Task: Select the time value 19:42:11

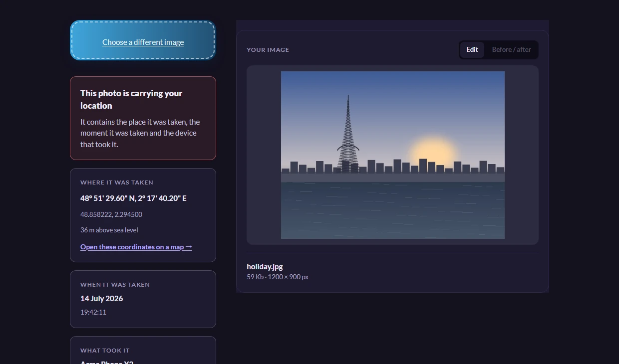Action: pos(93,312)
